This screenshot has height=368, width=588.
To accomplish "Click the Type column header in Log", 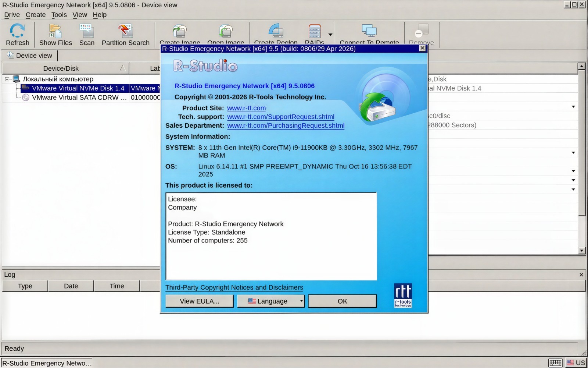I will [25, 286].
